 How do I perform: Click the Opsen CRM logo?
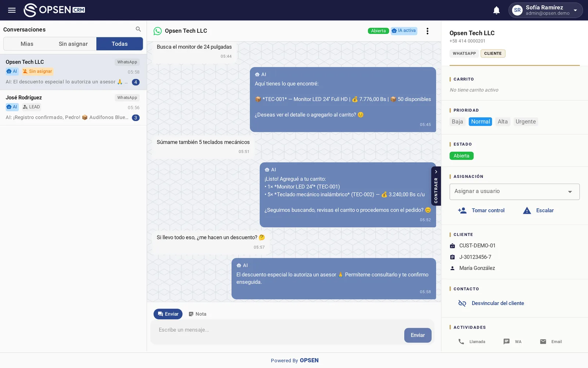[x=54, y=10]
